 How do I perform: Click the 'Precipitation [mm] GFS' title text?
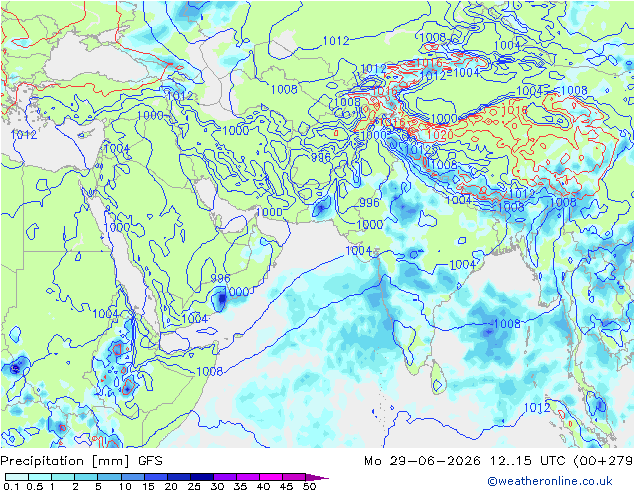click(81, 461)
